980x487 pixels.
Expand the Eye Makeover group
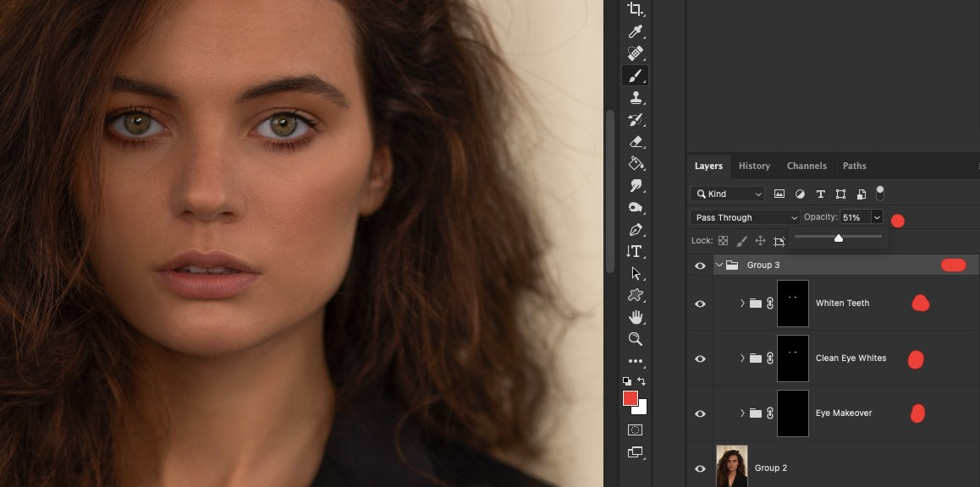point(741,413)
